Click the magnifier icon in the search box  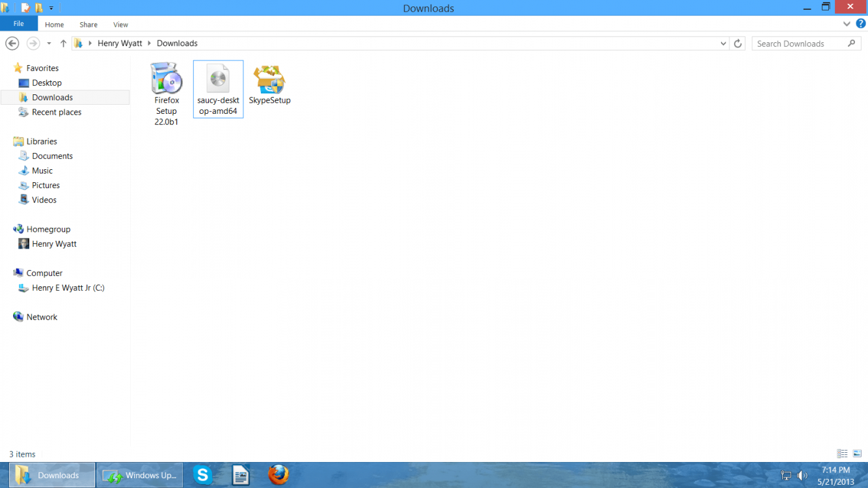[x=852, y=44]
